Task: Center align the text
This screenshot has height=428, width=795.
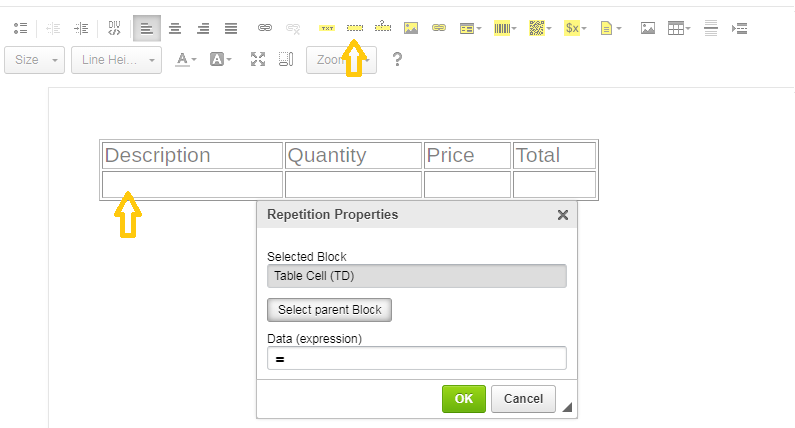Action: pyautogui.click(x=175, y=28)
